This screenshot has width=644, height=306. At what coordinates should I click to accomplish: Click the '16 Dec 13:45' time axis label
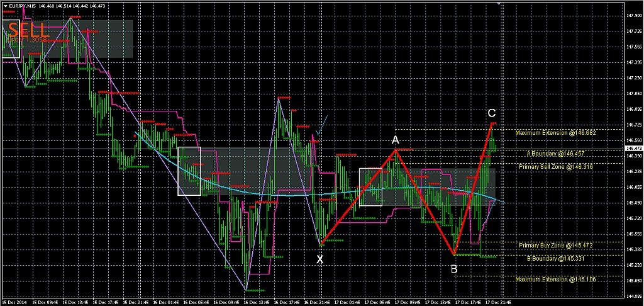pyautogui.click(x=257, y=302)
